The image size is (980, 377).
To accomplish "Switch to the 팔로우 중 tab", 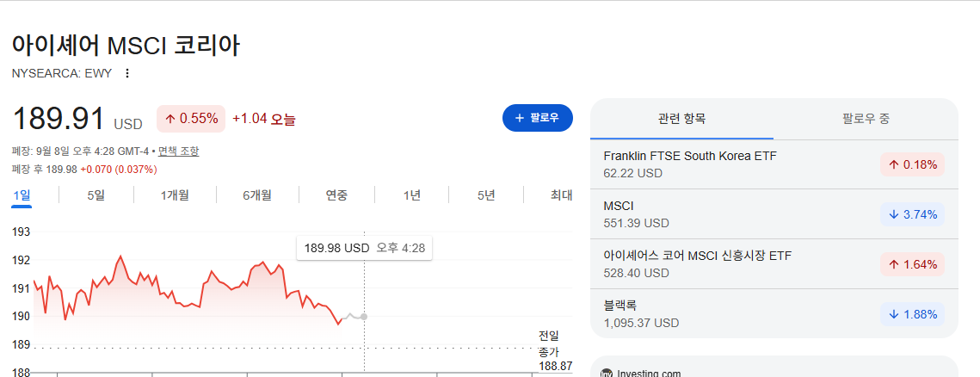I will (866, 119).
